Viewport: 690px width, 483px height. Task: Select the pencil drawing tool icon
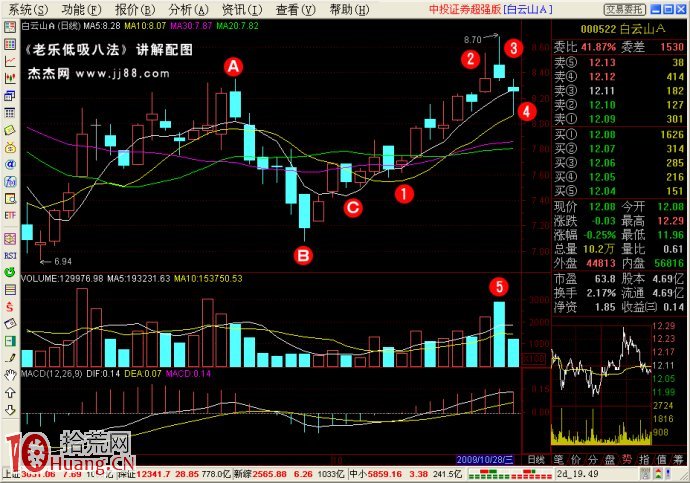click(10, 358)
